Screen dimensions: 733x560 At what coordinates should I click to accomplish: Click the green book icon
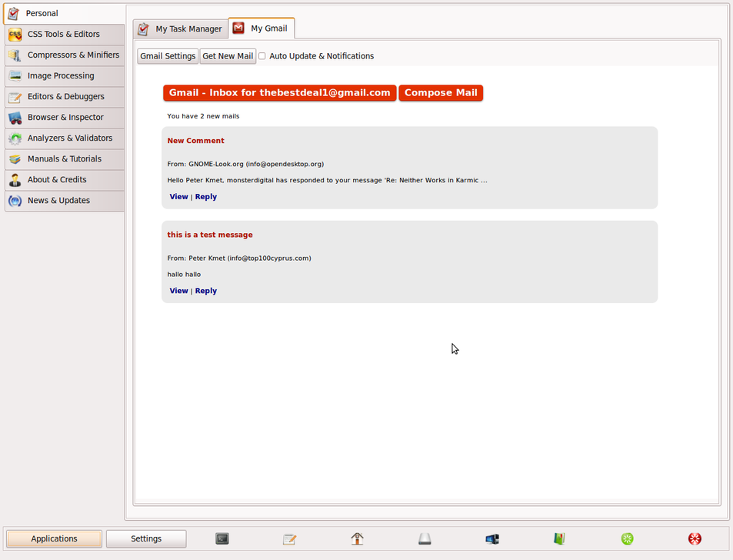[x=560, y=539]
